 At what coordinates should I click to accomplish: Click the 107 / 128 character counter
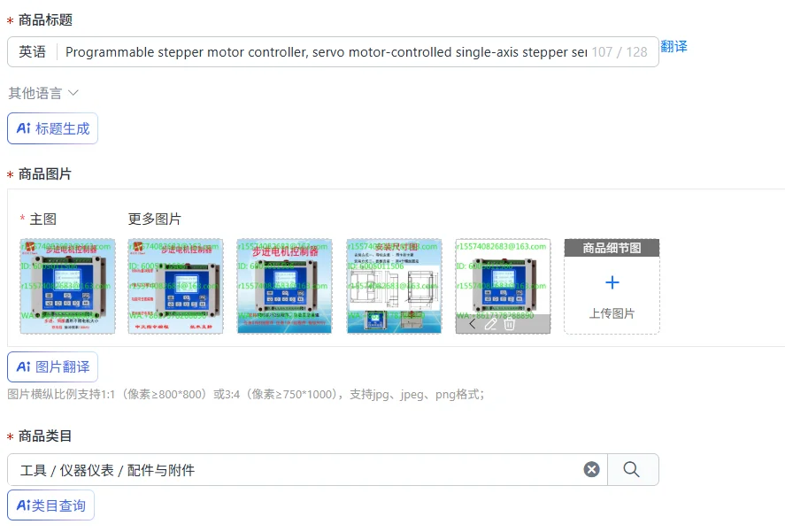click(x=620, y=52)
